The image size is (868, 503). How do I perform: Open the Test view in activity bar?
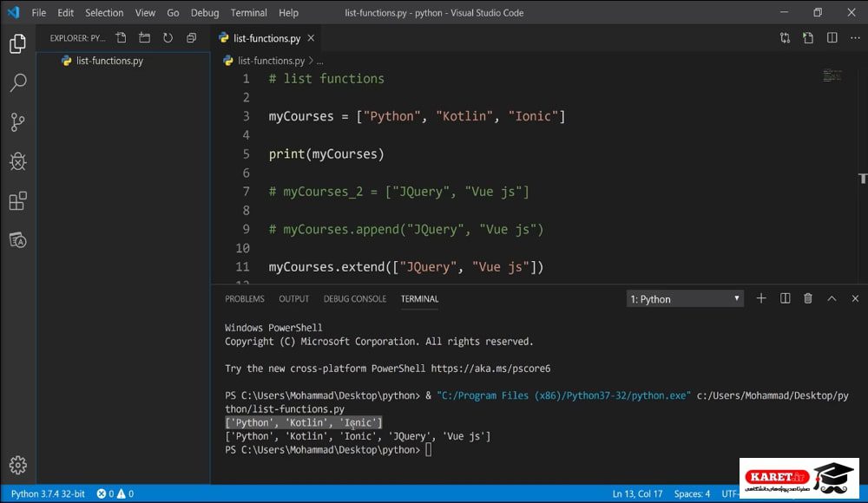tap(17, 240)
